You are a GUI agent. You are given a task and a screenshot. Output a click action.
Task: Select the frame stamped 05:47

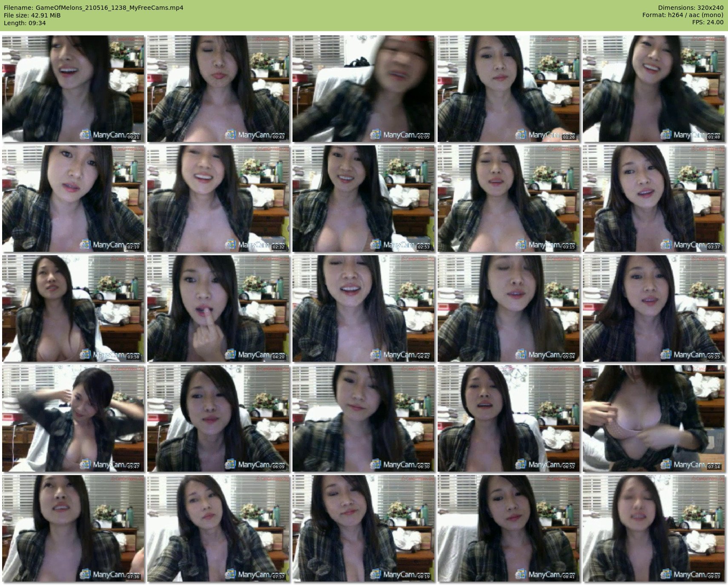pyautogui.click(x=73, y=418)
